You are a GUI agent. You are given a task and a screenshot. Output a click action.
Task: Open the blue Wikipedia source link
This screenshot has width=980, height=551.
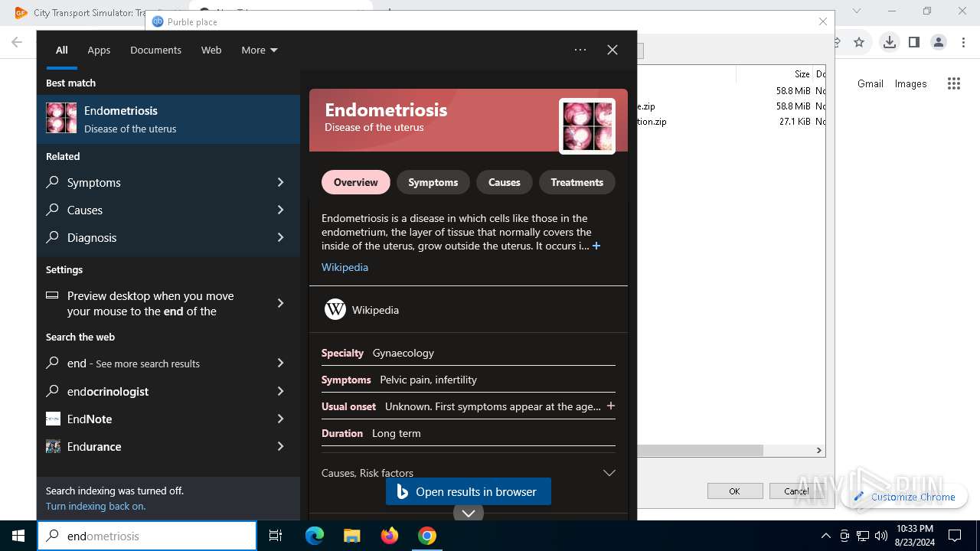click(345, 267)
